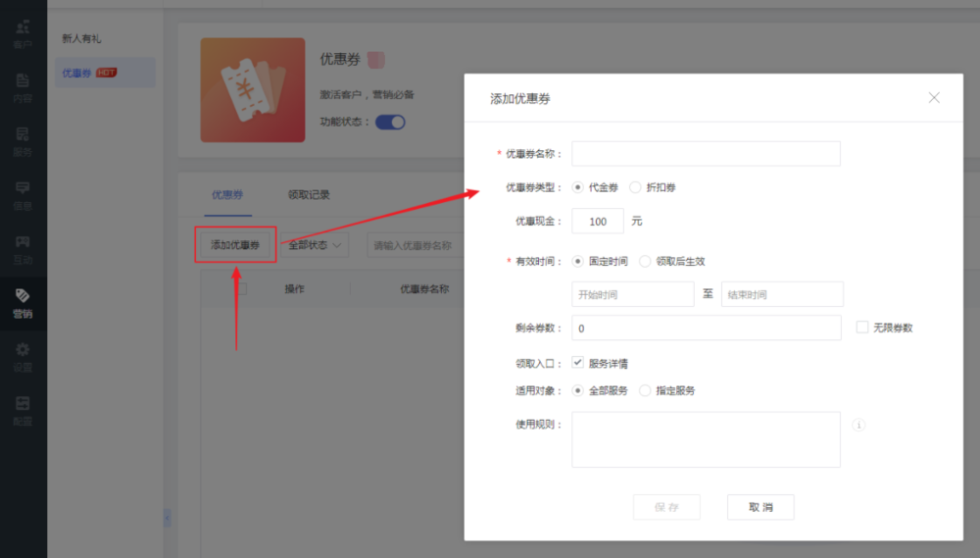Switch to the 领取记录 tab
980x558 pixels.
[309, 194]
